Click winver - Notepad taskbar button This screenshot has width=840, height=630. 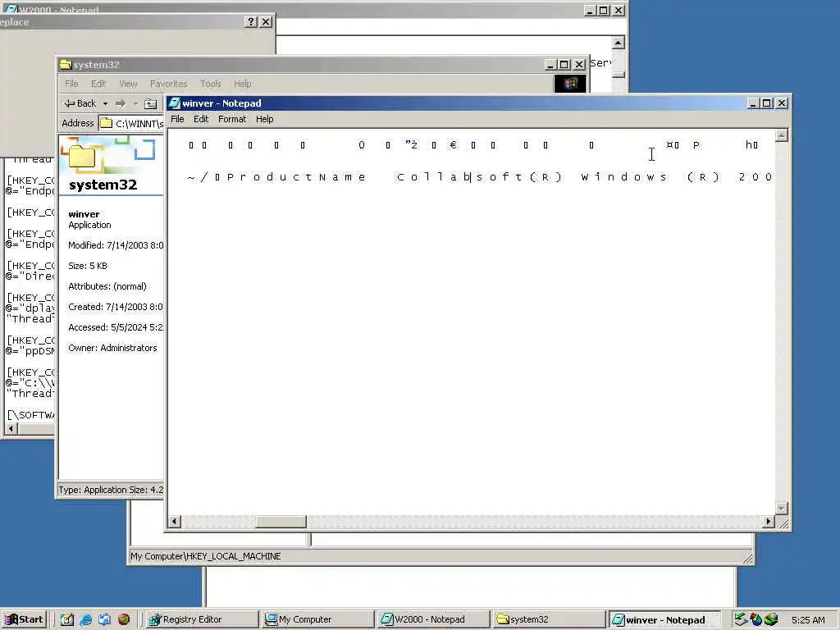click(665, 619)
